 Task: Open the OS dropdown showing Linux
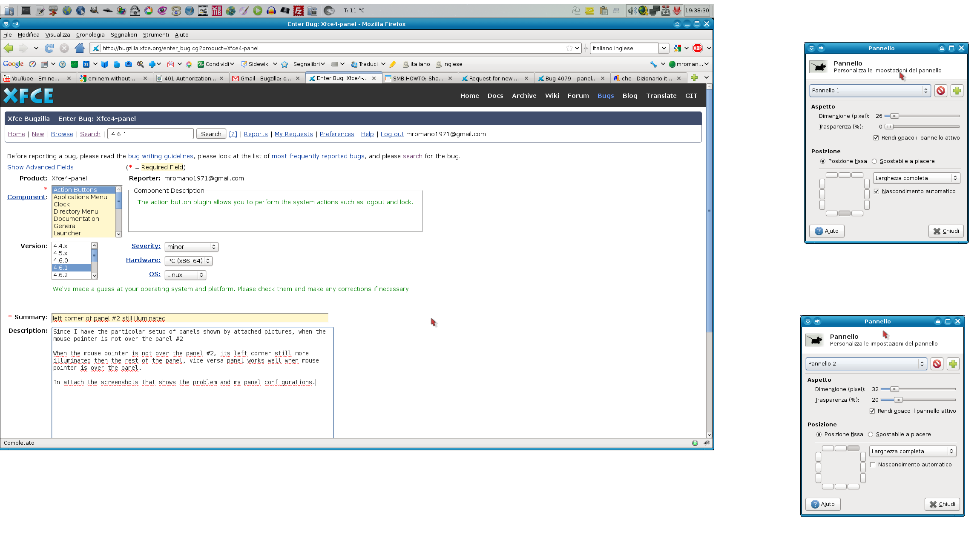(x=185, y=275)
